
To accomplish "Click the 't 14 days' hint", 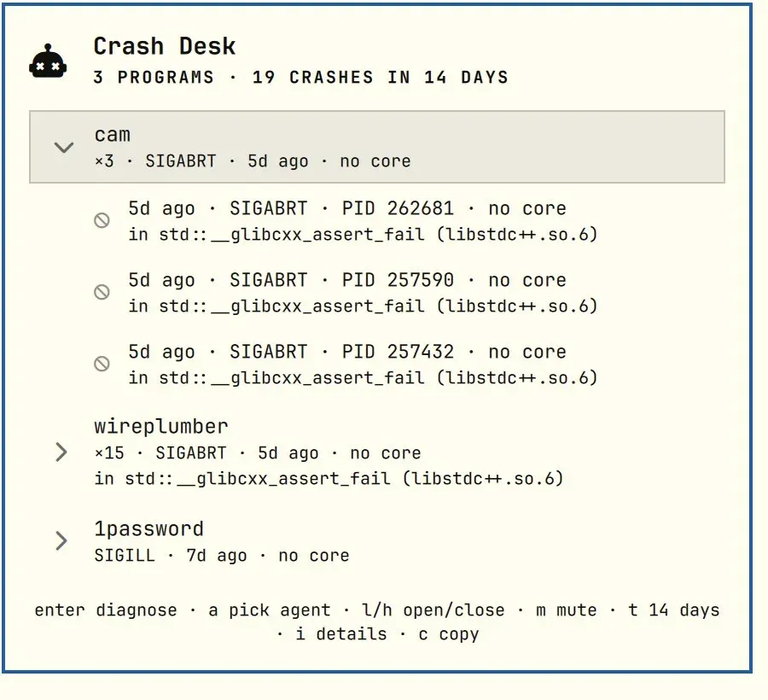I will coord(674,610).
